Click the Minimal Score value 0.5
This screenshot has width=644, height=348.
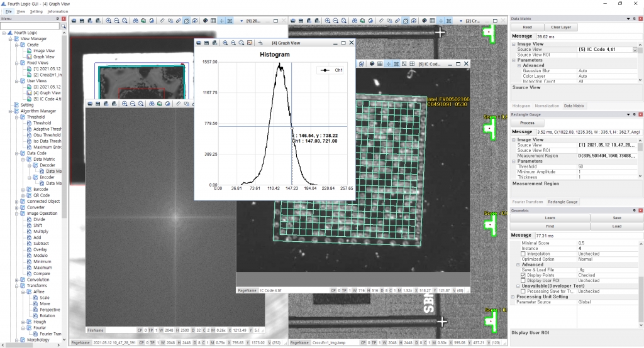pyautogui.click(x=607, y=243)
